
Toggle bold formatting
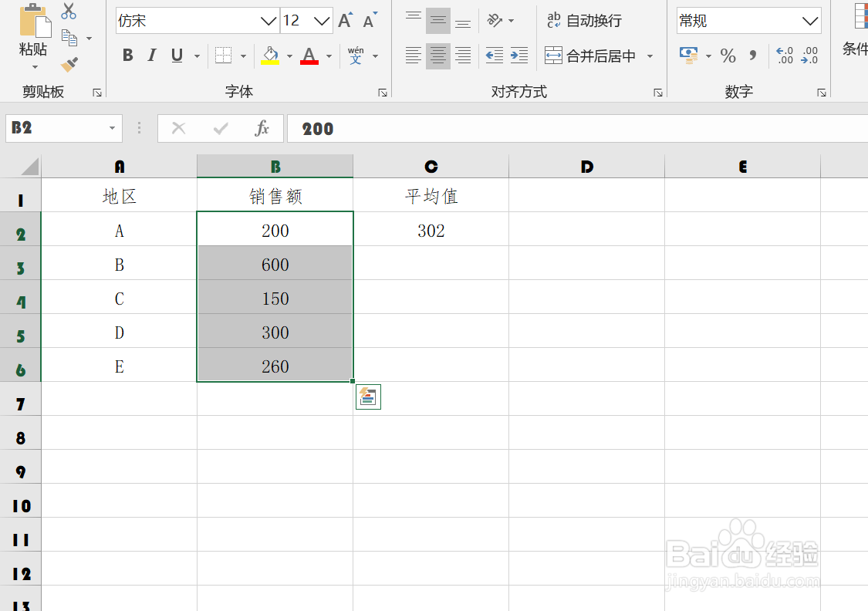[x=128, y=56]
